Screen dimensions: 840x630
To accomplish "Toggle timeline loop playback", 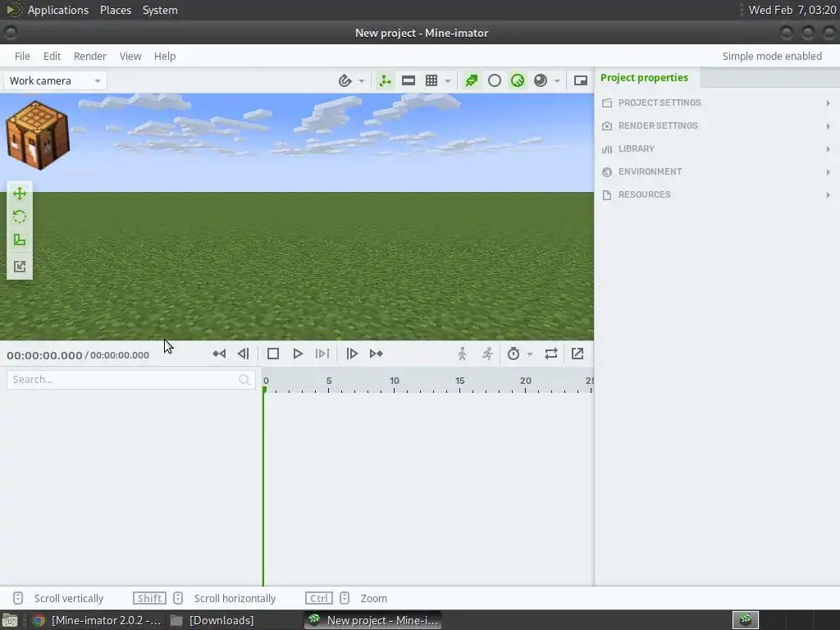I will point(551,354).
